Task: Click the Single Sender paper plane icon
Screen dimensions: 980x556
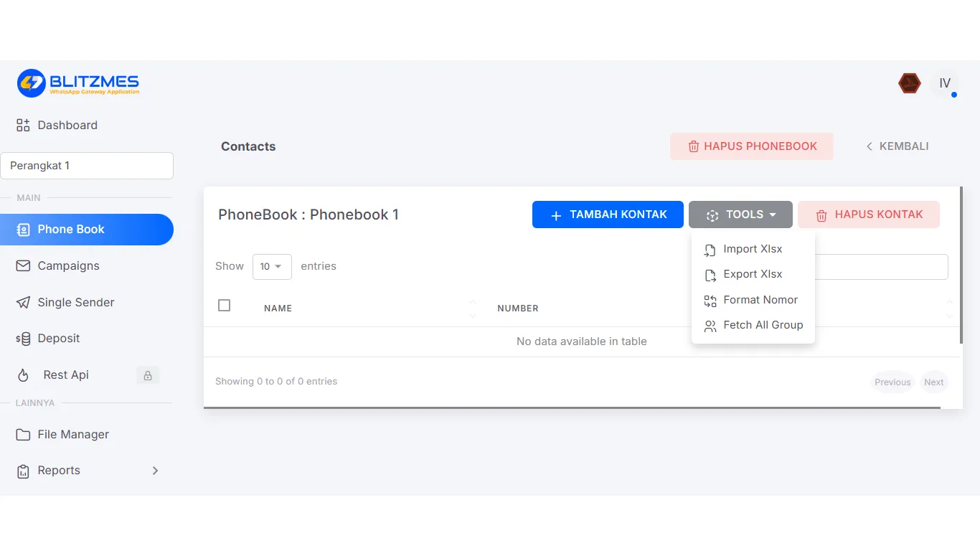Action: click(23, 303)
